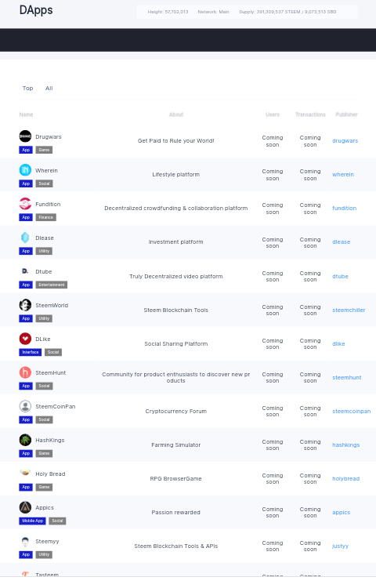Open the justyy publisher link
This screenshot has width=376, height=588.
(340, 546)
